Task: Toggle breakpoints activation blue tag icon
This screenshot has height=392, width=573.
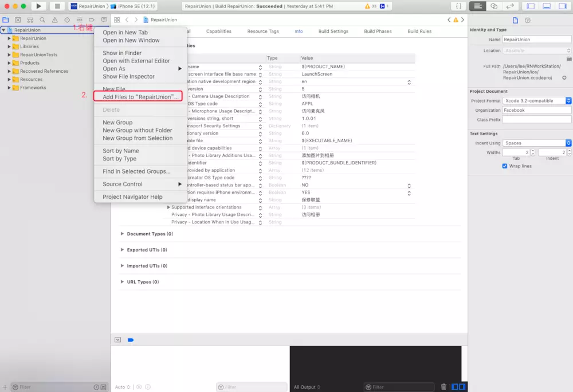Action: point(131,340)
